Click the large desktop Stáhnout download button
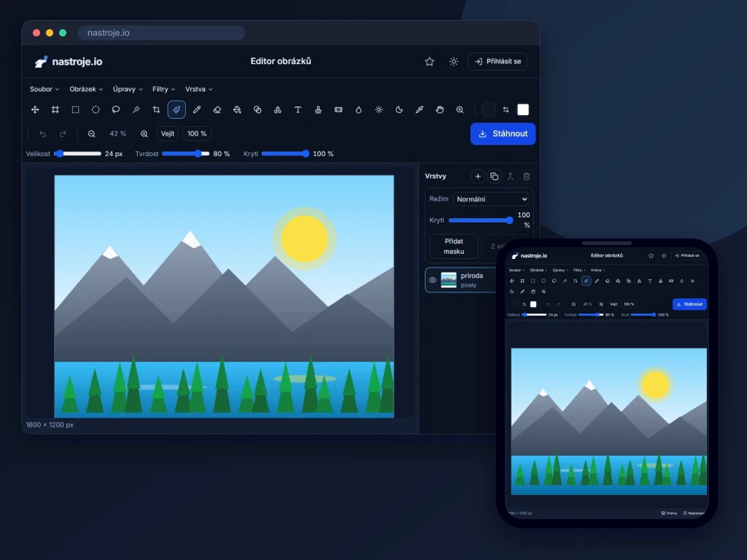747x560 pixels. coord(503,134)
